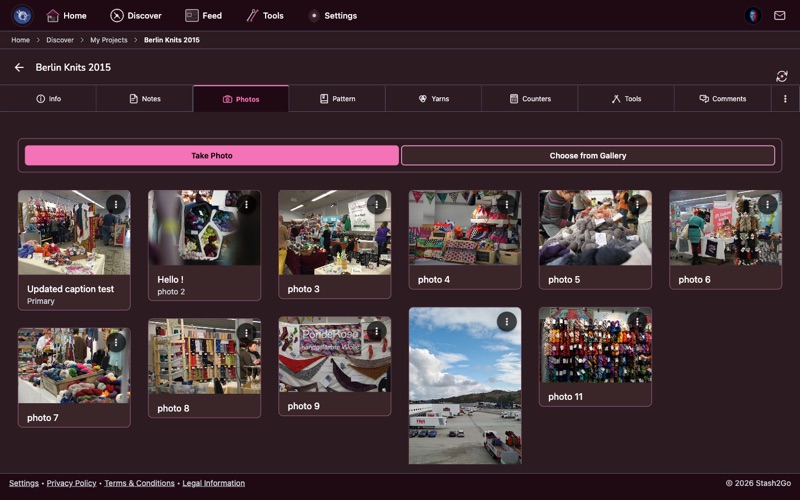800x500 pixels.
Task: Open options menu on photo 4
Action: (507, 204)
